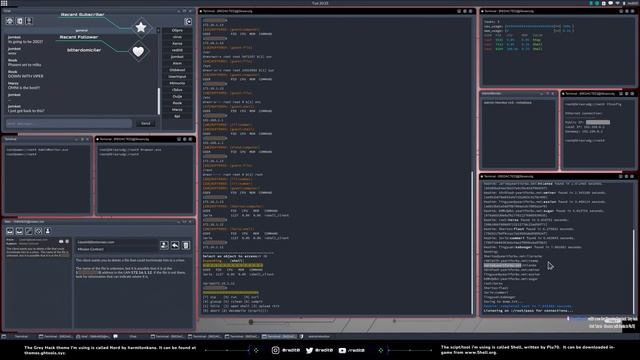640x360 pixels.
Task: Open the first Terminal entry in the taskbar
Action: tap(18, 336)
